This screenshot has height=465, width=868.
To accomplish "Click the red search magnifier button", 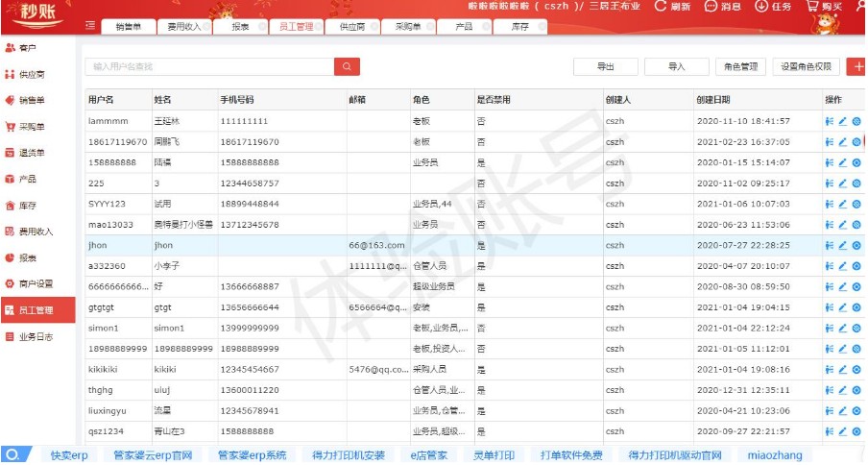I will click(x=347, y=66).
